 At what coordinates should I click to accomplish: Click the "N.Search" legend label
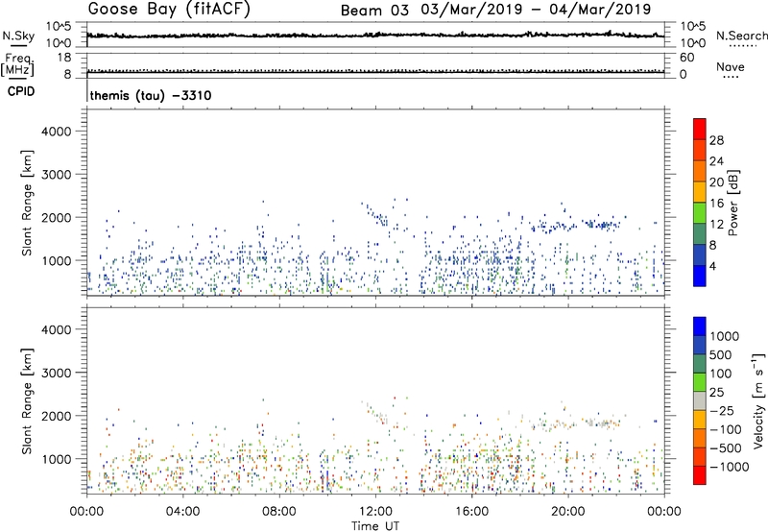pyautogui.click(x=741, y=36)
